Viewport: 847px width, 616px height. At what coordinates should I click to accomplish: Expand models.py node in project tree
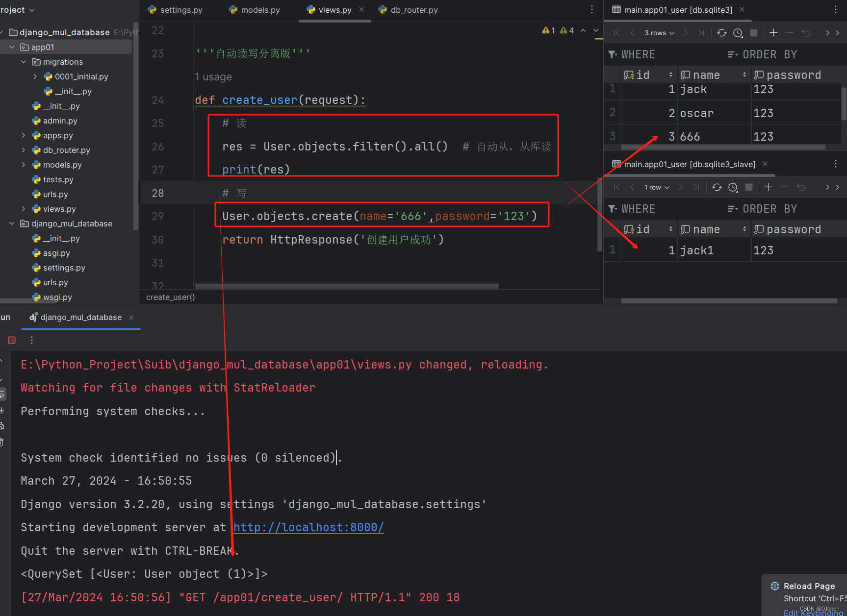(24, 165)
